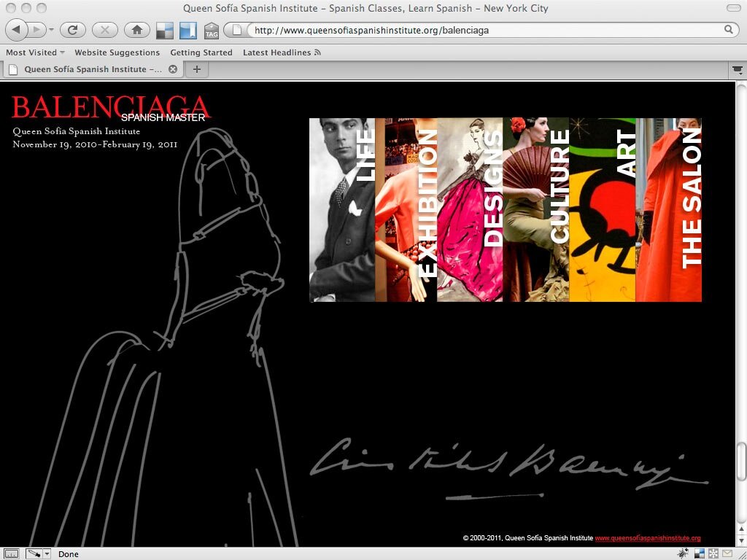Open Getting Started bookmark

point(201,52)
